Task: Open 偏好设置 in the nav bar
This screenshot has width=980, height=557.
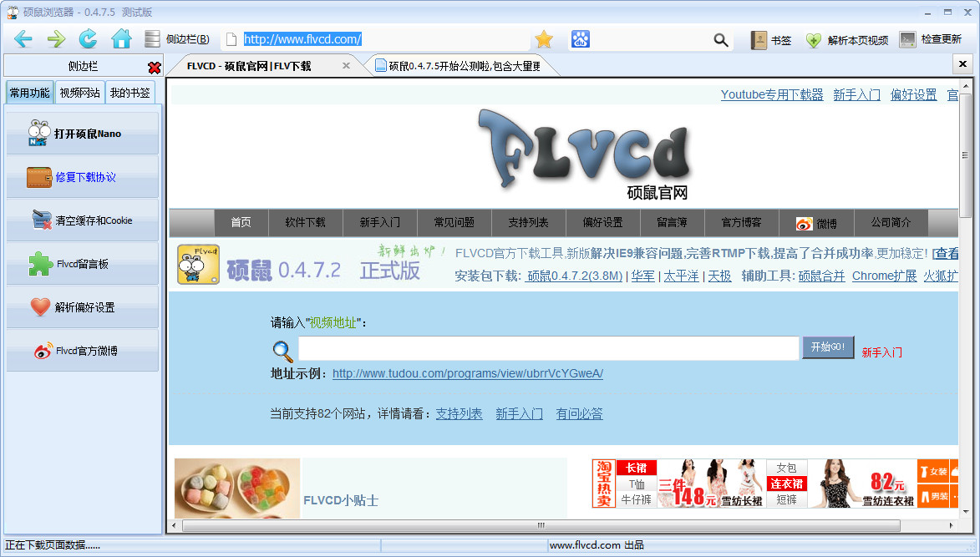Action: tap(602, 222)
